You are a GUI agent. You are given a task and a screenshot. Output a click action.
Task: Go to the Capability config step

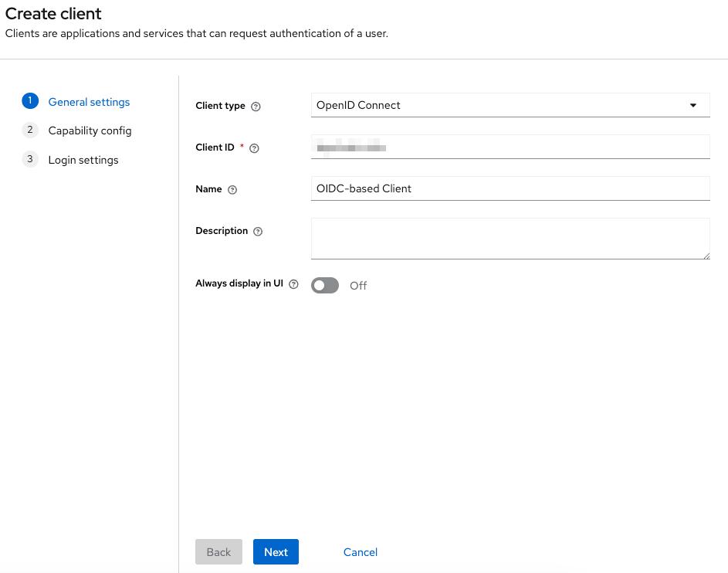[x=90, y=131]
